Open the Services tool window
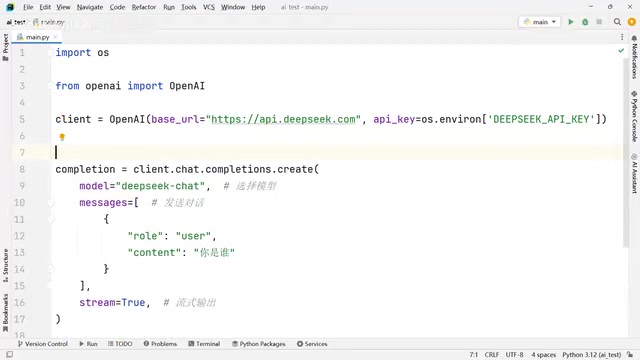Image resolution: width=640 pixels, height=360 pixels. [x=312, y=344]
